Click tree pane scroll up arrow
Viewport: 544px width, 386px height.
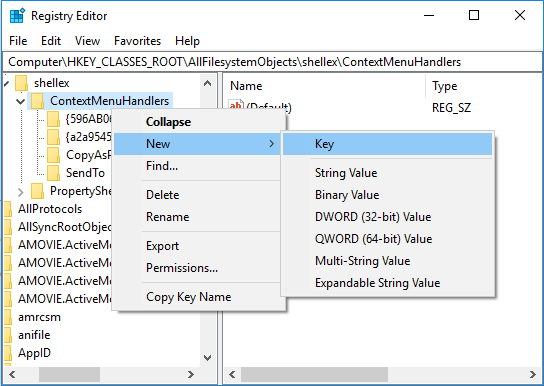click(207, 83)
